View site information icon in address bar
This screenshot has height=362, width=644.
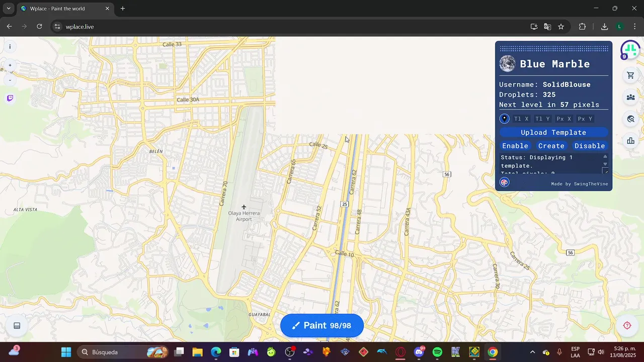click(x=57, y=27)
